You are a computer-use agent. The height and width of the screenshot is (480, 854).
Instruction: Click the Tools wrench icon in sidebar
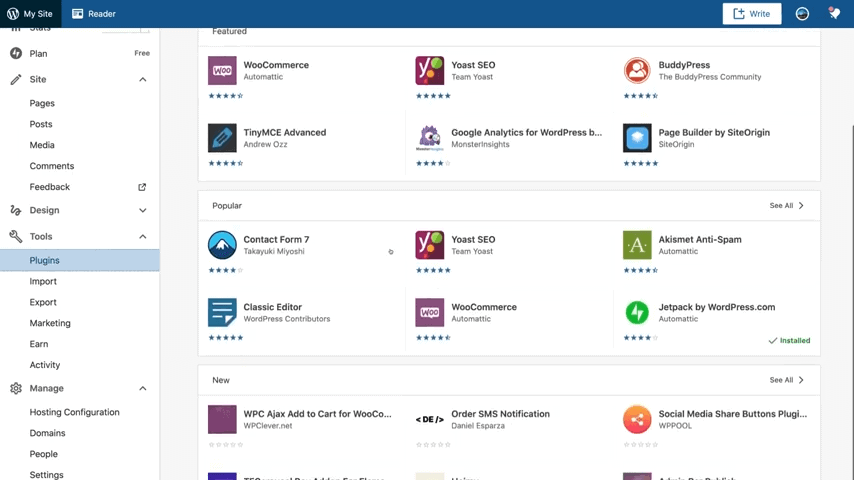[16, 236]
